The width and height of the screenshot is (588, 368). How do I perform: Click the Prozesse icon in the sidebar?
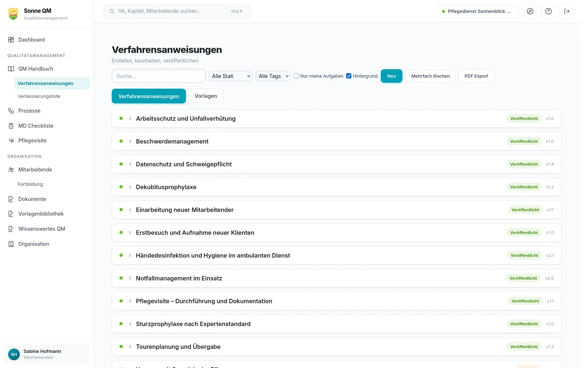(x=11, y=111)
